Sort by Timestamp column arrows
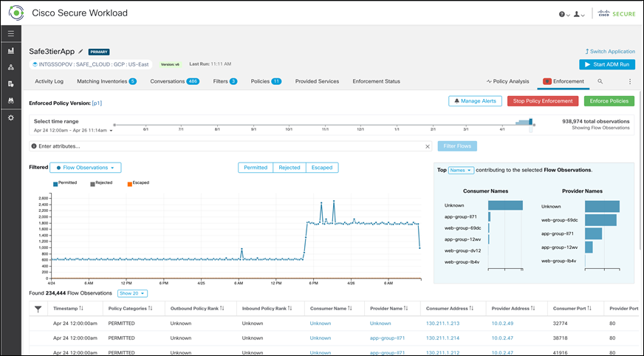This screenshot has width=644, height=356. [x=81, y=309]
